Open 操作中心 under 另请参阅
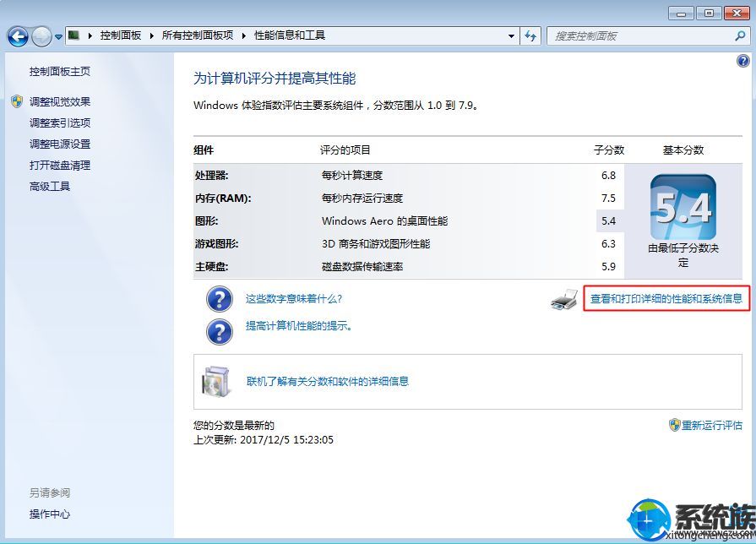The height and width of the screenshot is (544, 756). (x=50, y=514)
